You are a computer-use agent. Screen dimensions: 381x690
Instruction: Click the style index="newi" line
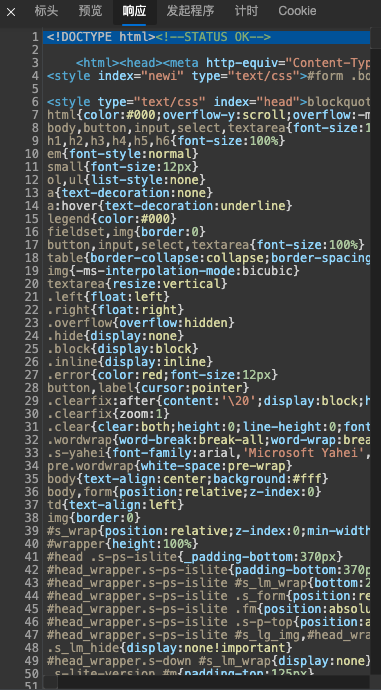(x=209, y=76)
